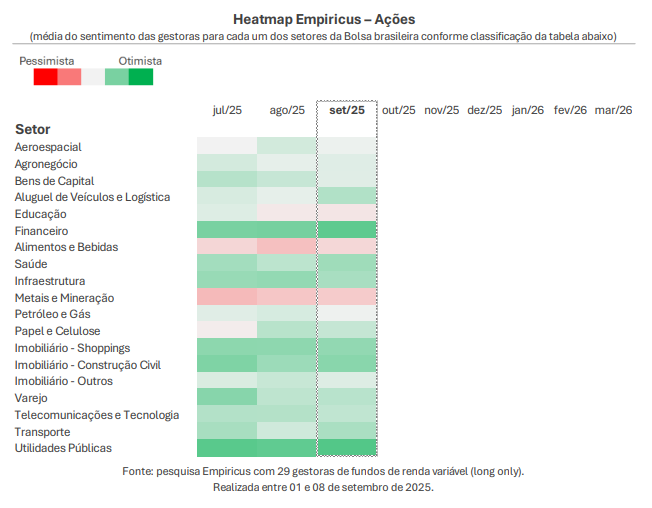Screen dimensions: 652x508
Task: Select the jul/25 column header
Action: [x=227, y=110]
